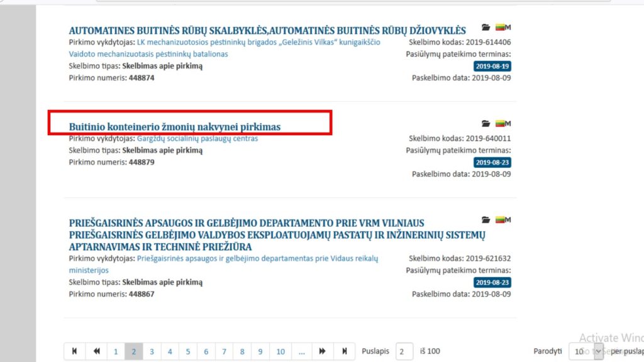Click folder icon for Automatinės skalbyklės listing

click(486, 28)
